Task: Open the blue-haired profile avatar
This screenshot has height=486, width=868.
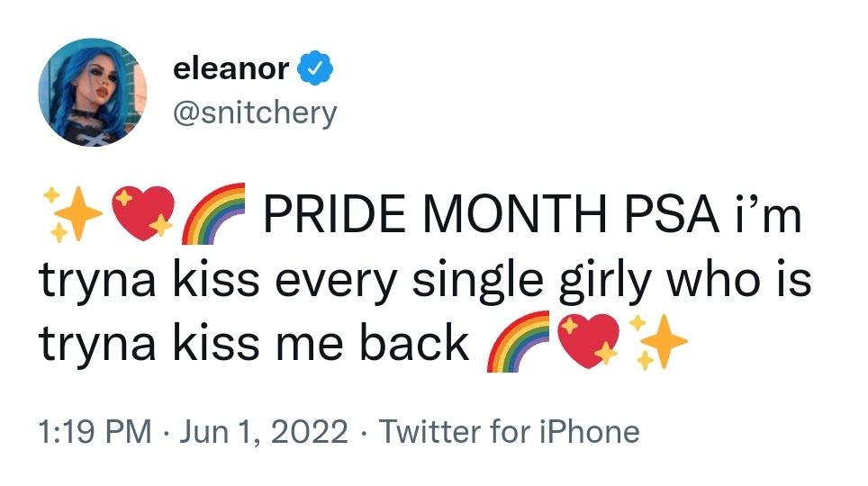Action: [93, 93]
